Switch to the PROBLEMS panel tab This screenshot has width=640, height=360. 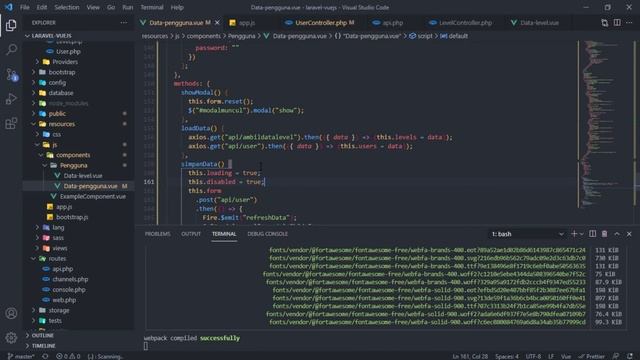[x=158, y=234]
